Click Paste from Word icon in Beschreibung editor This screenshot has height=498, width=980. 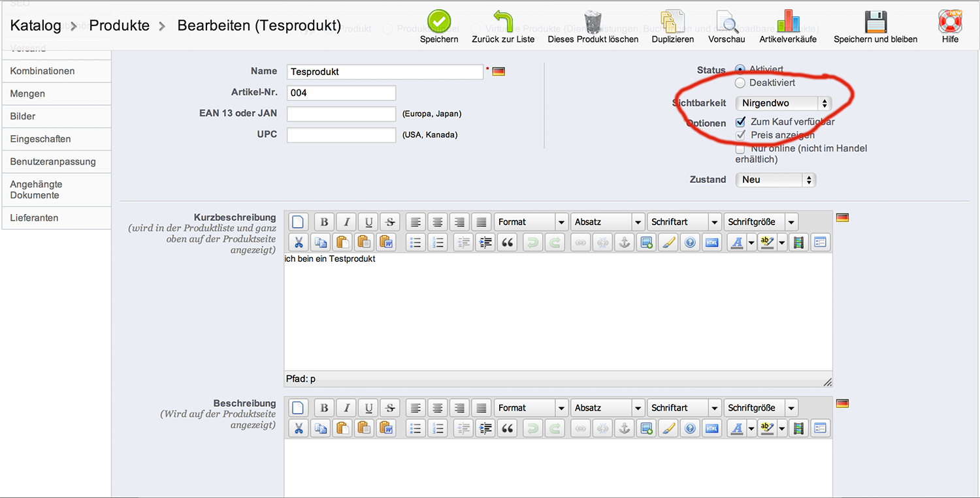[387, 429]
